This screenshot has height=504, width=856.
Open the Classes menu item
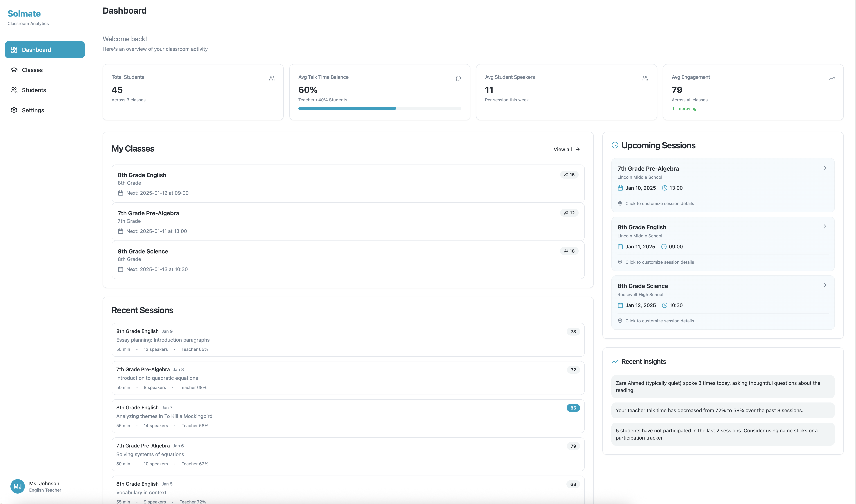(x=32, y=70)
